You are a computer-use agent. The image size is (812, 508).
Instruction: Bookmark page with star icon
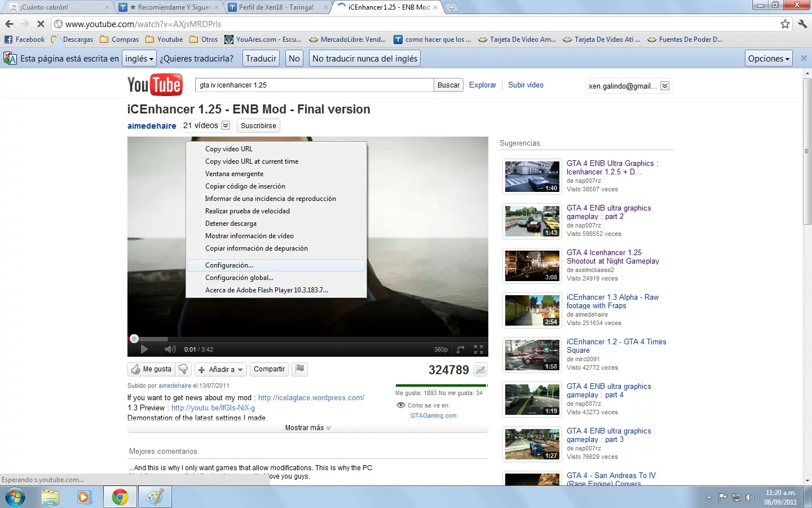pyautogui.click(x=785, y=24)
